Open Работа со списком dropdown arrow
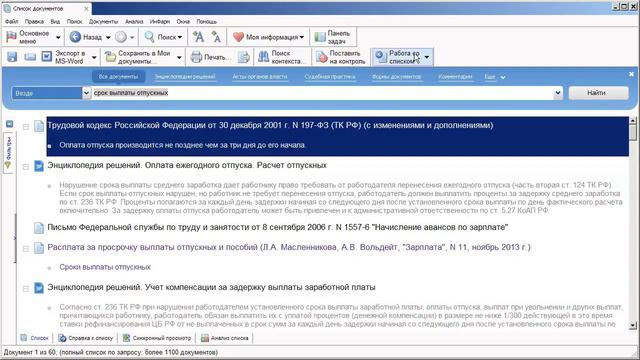This screenshot has width=640, height=360. click(x=427, y=57)
